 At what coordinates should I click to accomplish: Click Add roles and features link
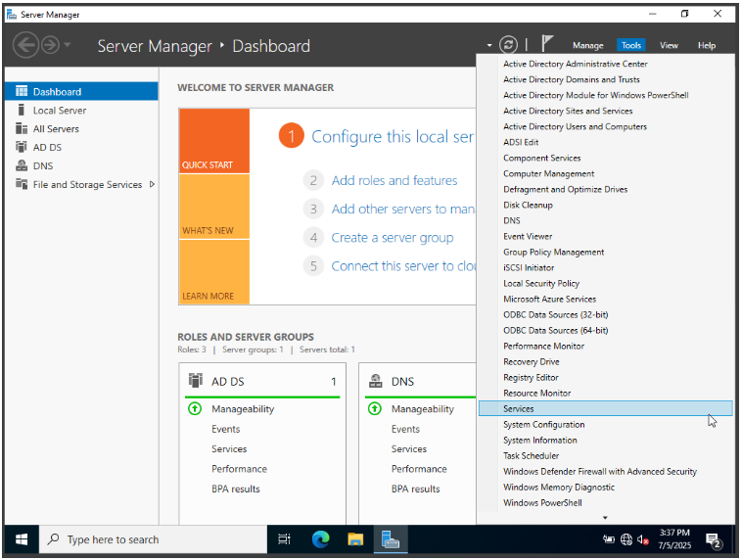[394, 180]
